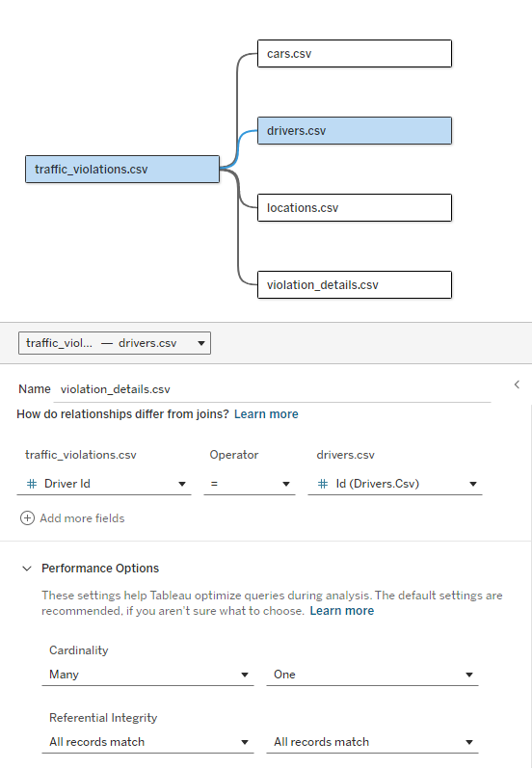This screenshot has width=532, height=768.
Task: Open the Driver Id field dropdown
Action: (104, 484)
